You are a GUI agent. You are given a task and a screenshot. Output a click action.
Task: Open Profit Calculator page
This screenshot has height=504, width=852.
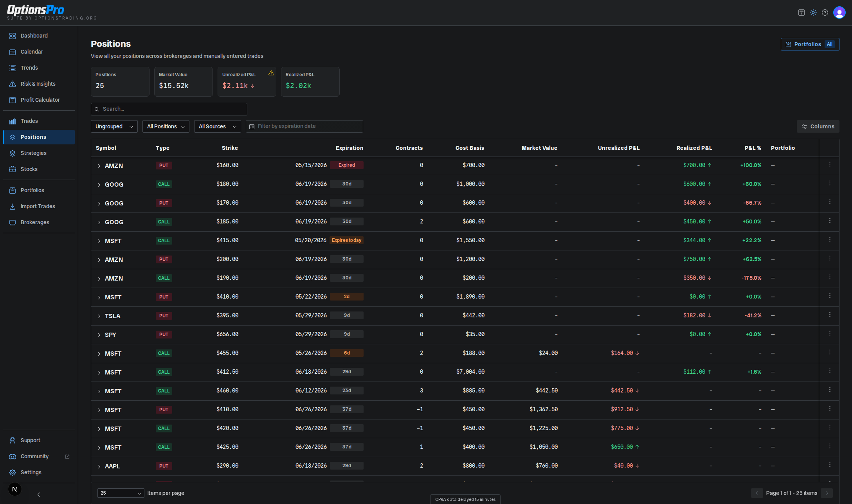[x=39, y=100]
